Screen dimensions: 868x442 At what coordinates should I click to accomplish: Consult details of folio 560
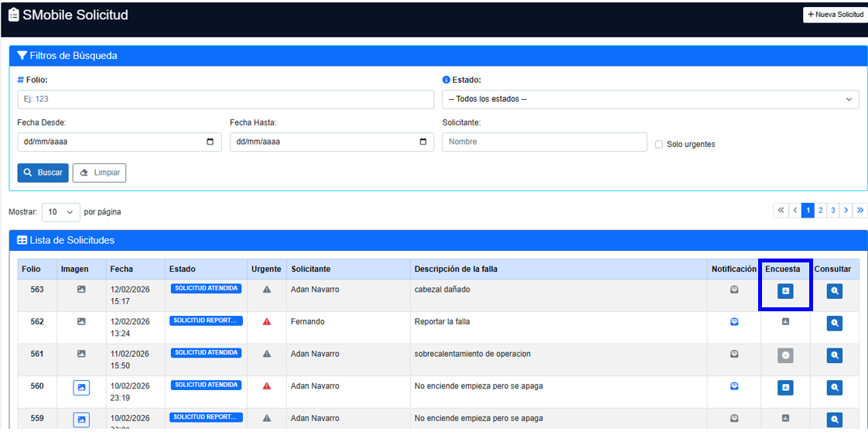point(835,388)
